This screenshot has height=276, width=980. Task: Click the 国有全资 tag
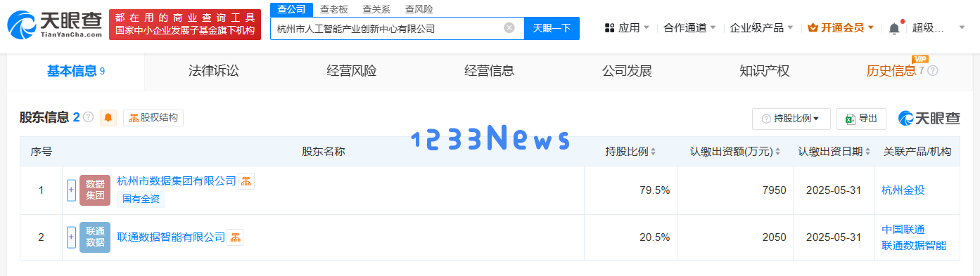[141, 199]
